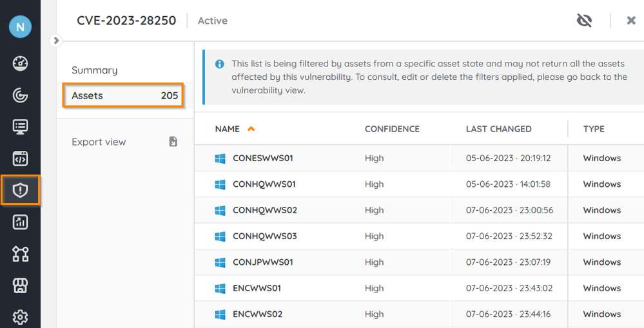Open the network topology icon in sidebar
This screenshot has height=328, width=644.
click(x=20, y=254)
